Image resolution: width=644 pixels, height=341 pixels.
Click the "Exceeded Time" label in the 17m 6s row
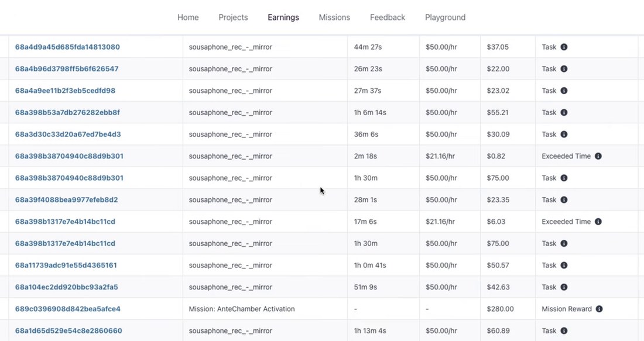pyautogui.click(x=566, y=222)
